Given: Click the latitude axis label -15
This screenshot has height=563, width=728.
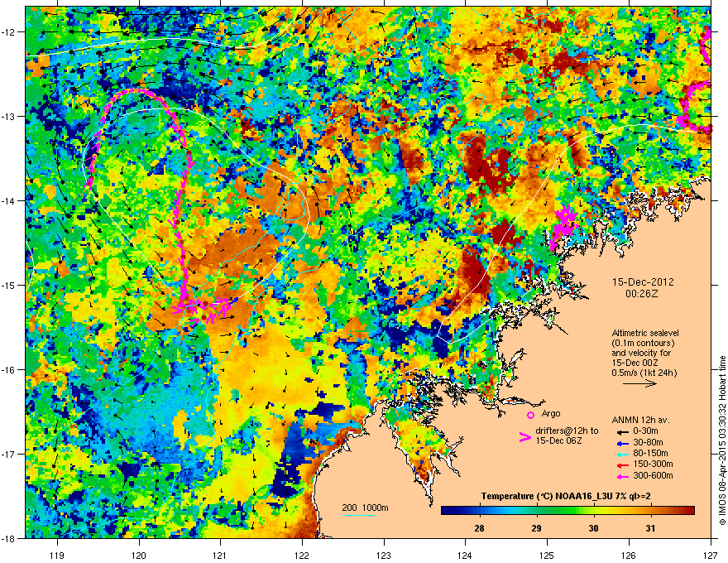Looking at the screenshot, I should click(9, 285).
